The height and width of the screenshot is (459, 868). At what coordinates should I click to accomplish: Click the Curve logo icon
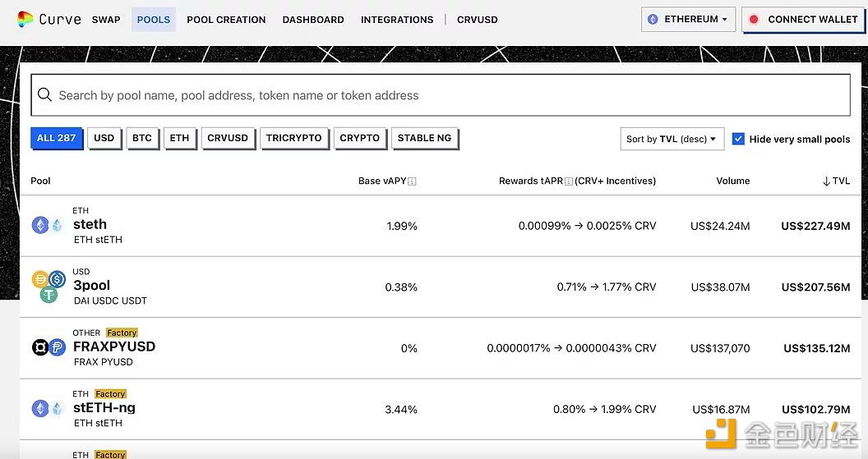(x=25, y=19)
